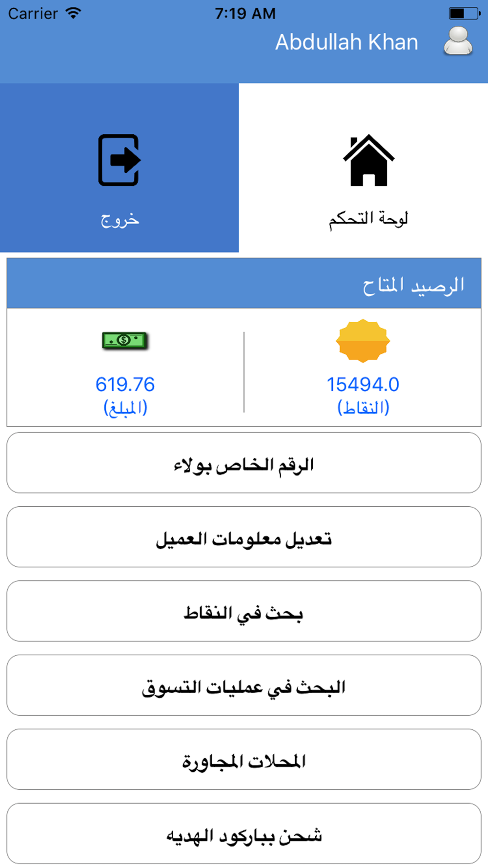This screenshot has width=488, height=868.
Task: Tap the home dashboard house icon
Action: pyautogui.click(x=368, y=160)
